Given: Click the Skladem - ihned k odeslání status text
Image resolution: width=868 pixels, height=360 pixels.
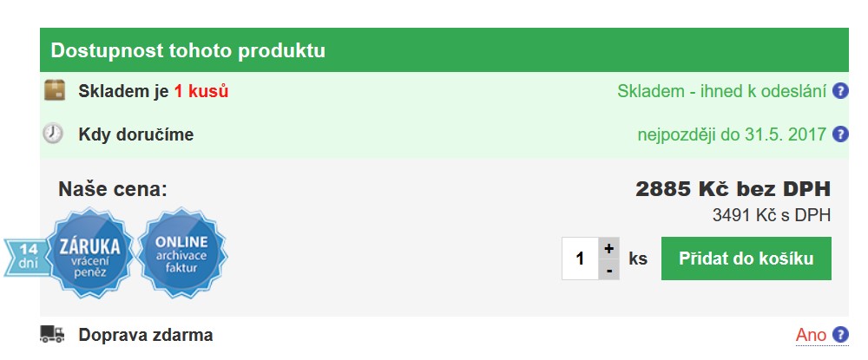Looking at the screenshot, I should [722, 91].
